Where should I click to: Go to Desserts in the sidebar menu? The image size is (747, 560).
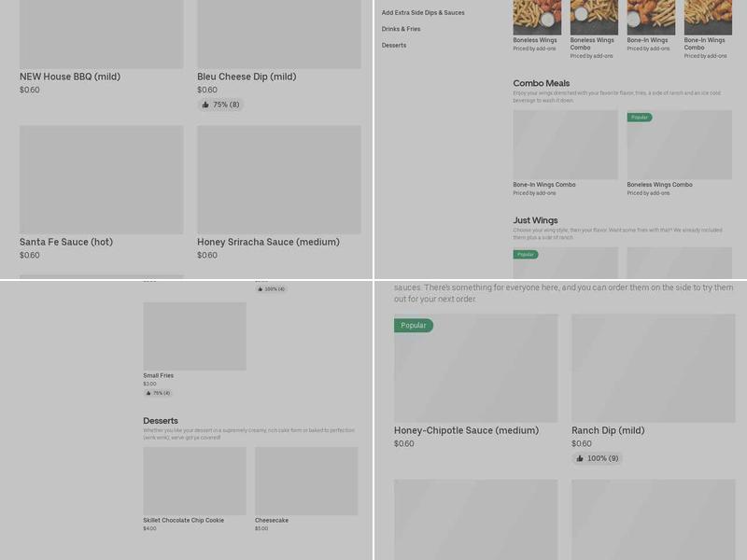(x=393, y=46)
